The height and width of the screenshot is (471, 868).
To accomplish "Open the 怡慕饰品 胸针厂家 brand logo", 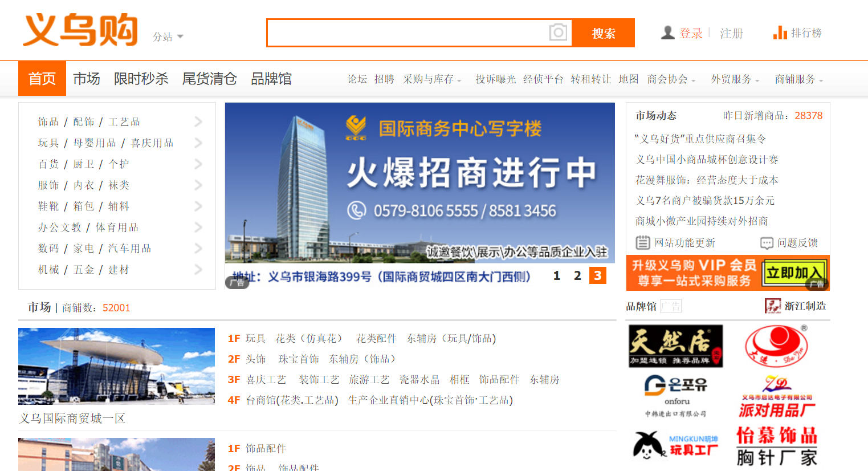I will coord(777,446).
